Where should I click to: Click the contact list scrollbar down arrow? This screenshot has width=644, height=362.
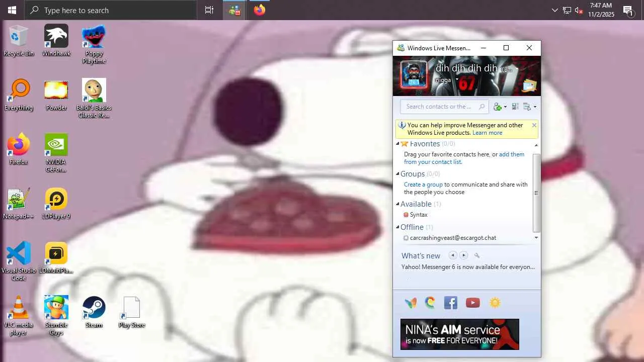tap(536, 238)
